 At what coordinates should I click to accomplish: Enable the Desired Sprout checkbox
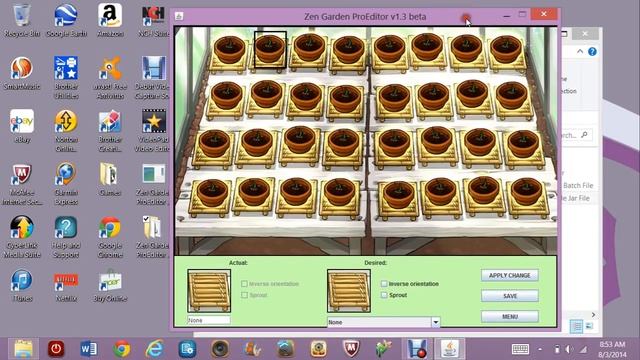384,295
